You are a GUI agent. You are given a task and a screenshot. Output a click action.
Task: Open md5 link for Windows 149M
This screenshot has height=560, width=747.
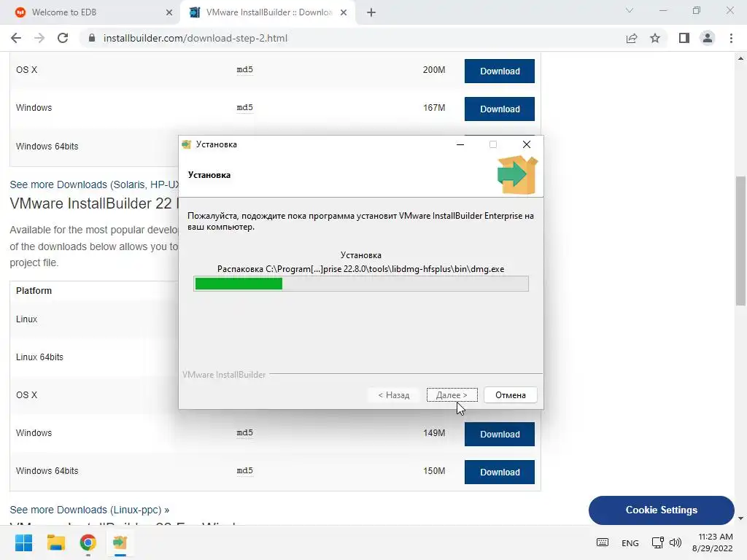[245, 433]
